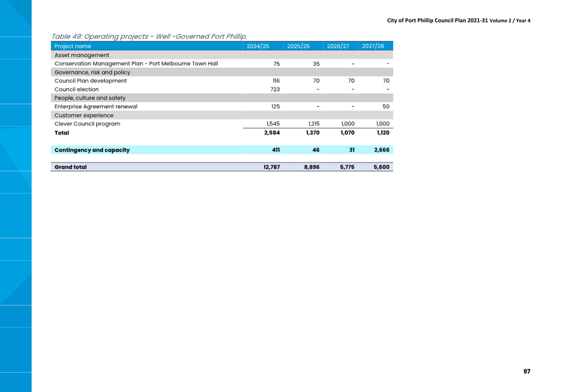
Task: Click the Contingency and capacity value 411
Action: [276, 150]
